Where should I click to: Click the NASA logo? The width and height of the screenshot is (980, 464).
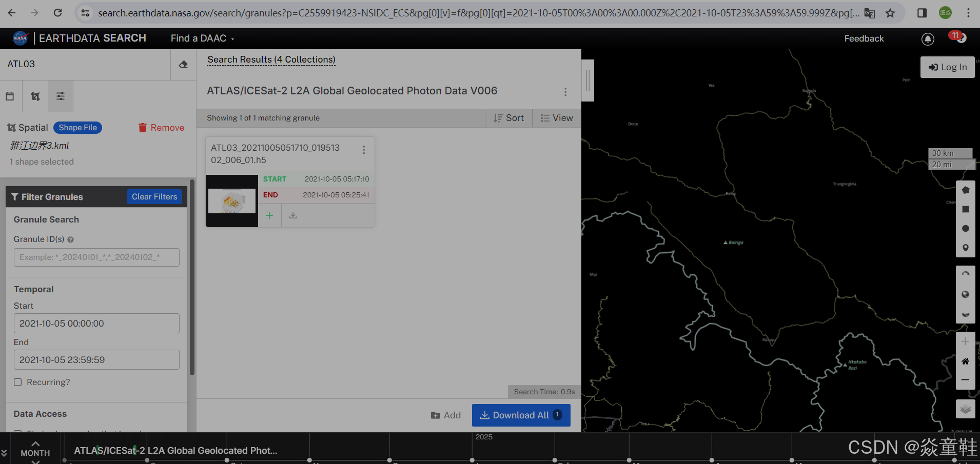(x=20, y=38)
